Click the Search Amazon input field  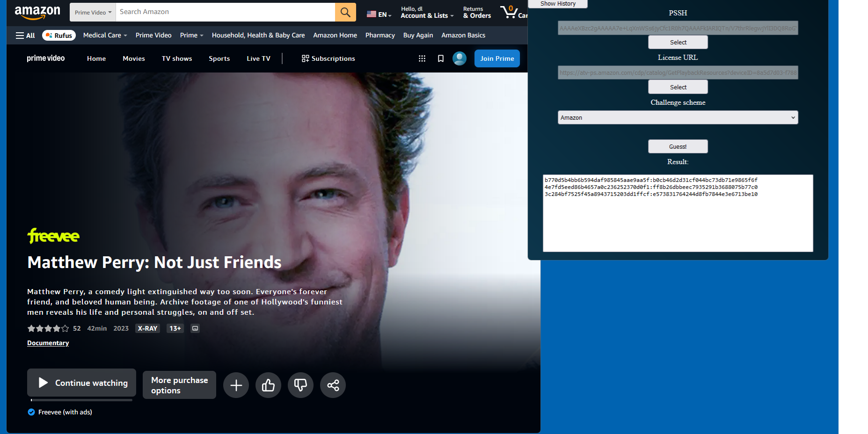(226, 12)
